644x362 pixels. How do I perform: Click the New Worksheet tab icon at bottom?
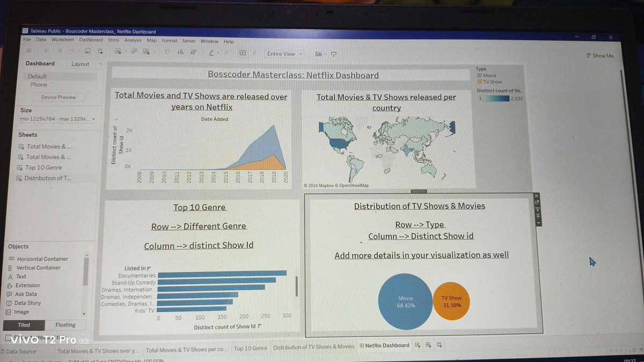point(418,345)
